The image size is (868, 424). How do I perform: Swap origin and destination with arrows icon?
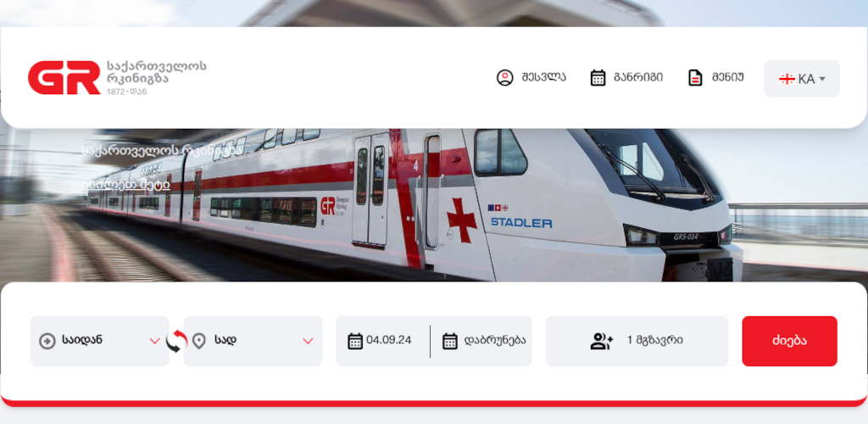(176, 341)
